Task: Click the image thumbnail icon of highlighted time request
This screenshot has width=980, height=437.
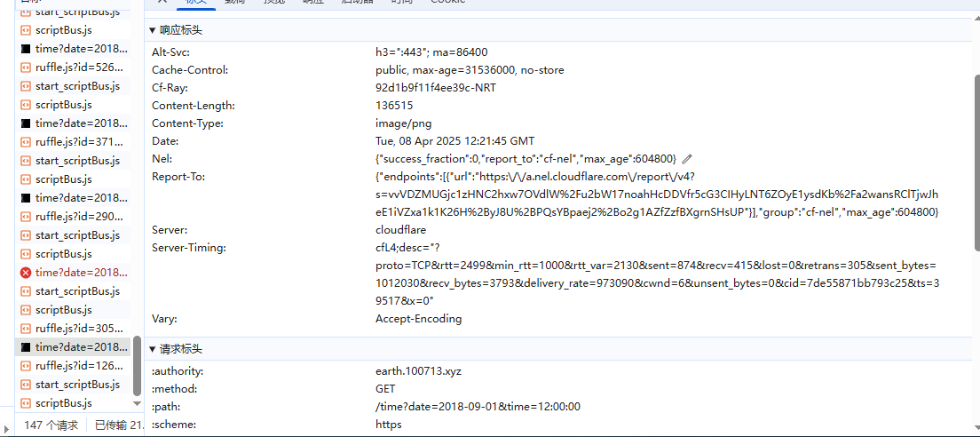Action: (26, 347)
